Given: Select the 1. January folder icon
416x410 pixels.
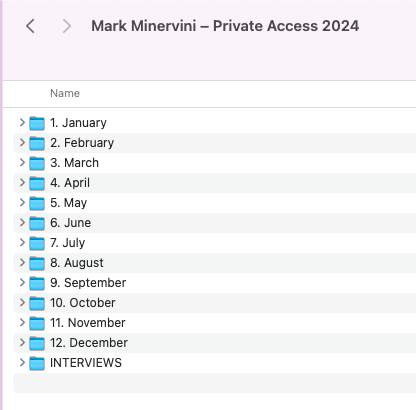Looking at the screenshot, I should [37, 123].
